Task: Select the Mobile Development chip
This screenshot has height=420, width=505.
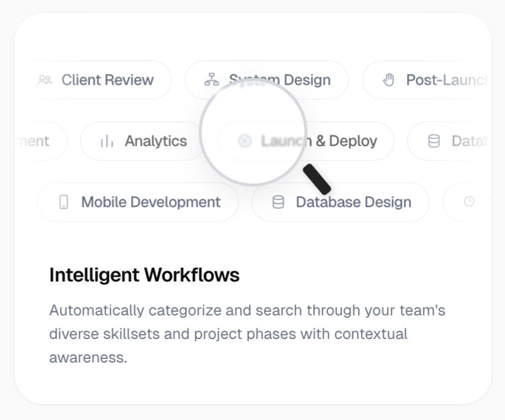Action: (138, 202)
